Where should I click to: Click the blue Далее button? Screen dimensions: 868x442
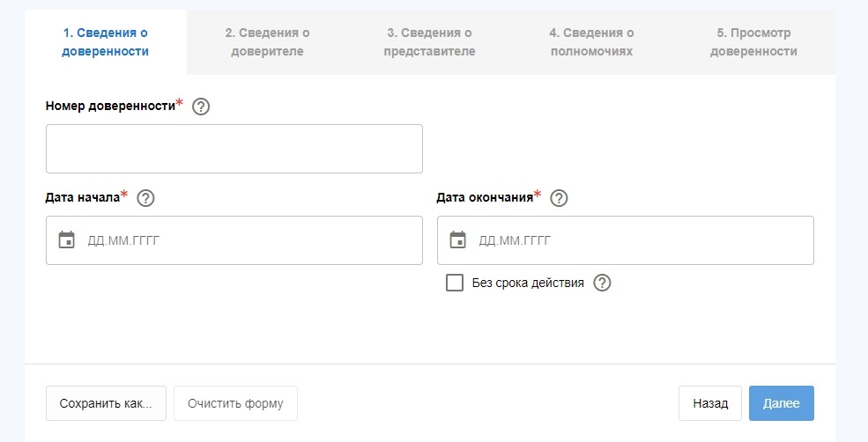click(x=781, y=403)
